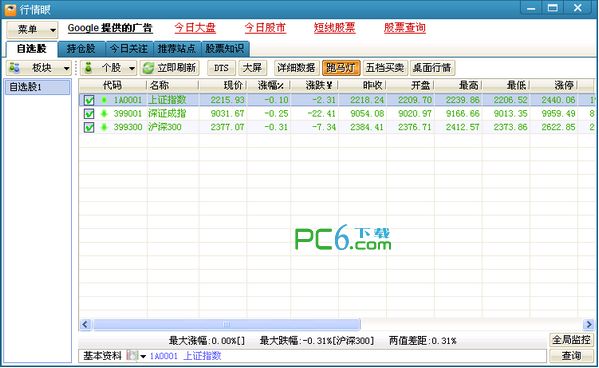This screenshot has height=368, width=599.
Task: Click the 基本资料 document icon
Action: tap(132, 356)
